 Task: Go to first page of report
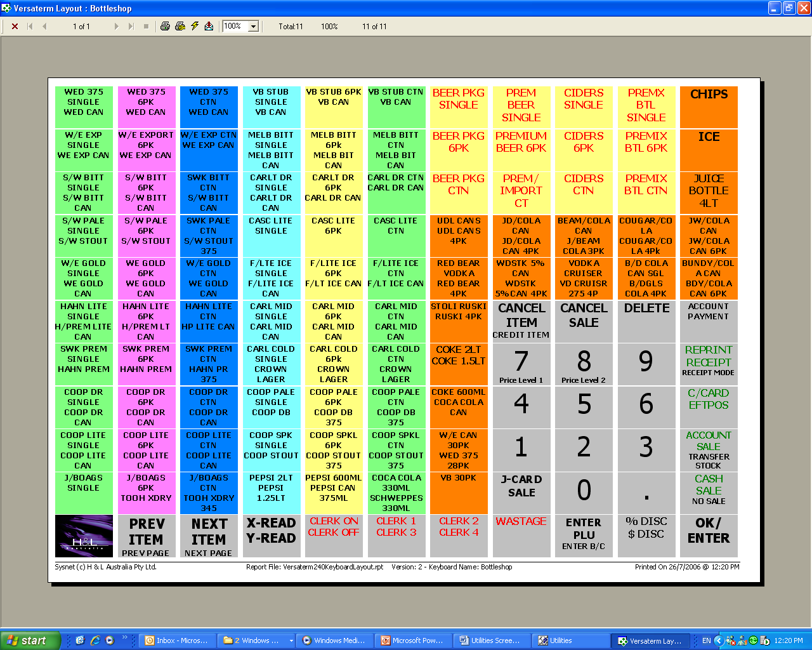click(x=30, y=26)
